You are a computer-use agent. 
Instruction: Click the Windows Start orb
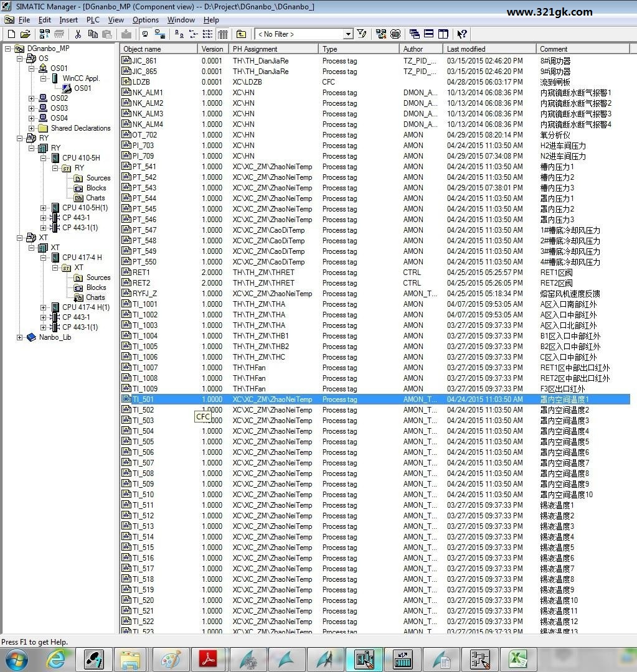click(17, 659)
